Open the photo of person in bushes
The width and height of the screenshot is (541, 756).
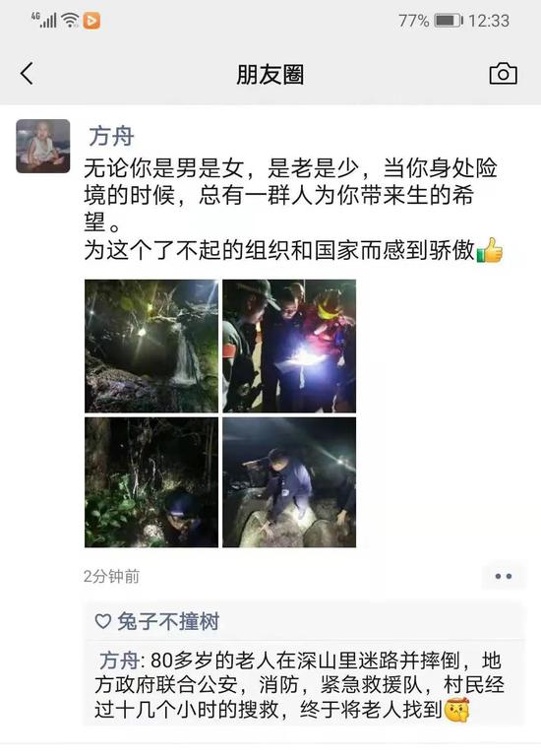click(151, 482)
